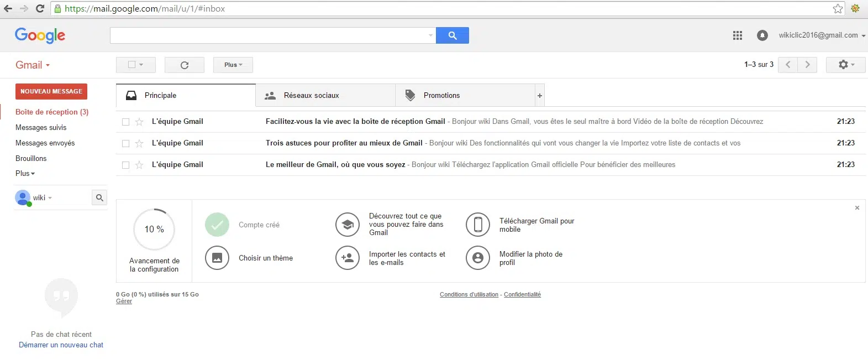The width and height of the screenshot is (868, 359).
Task: Click the browser address bar URL
Action: click(x=145, y=8)
